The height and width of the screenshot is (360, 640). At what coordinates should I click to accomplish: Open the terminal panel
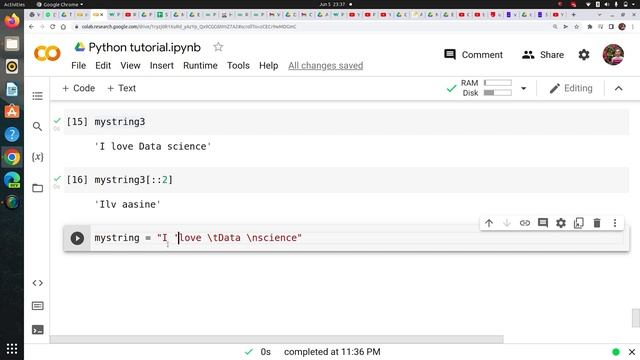click(x=38, y=329)
